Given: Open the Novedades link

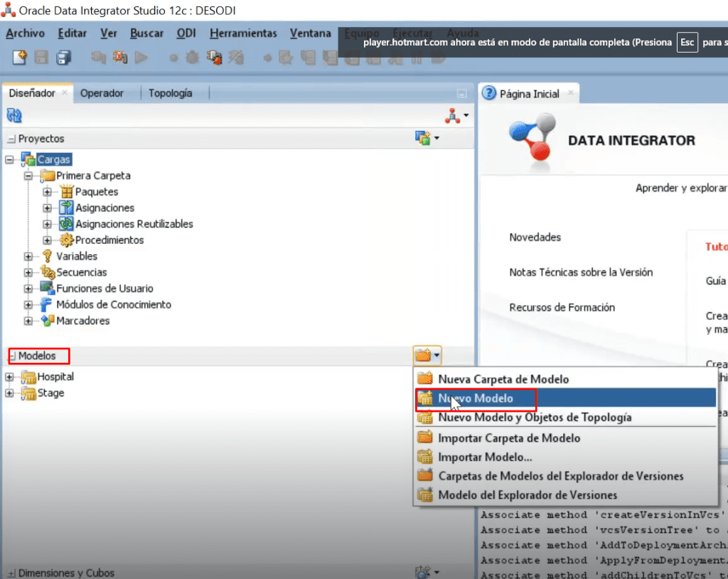Looking at the screenshot, I should (535, 238).
